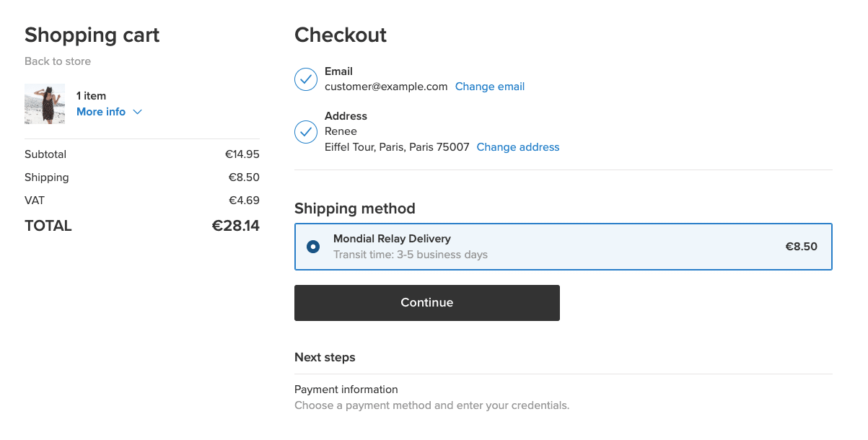Click the Eiffel Tour, Paris address text
868x440 pixels.
[x=397, y=147]
